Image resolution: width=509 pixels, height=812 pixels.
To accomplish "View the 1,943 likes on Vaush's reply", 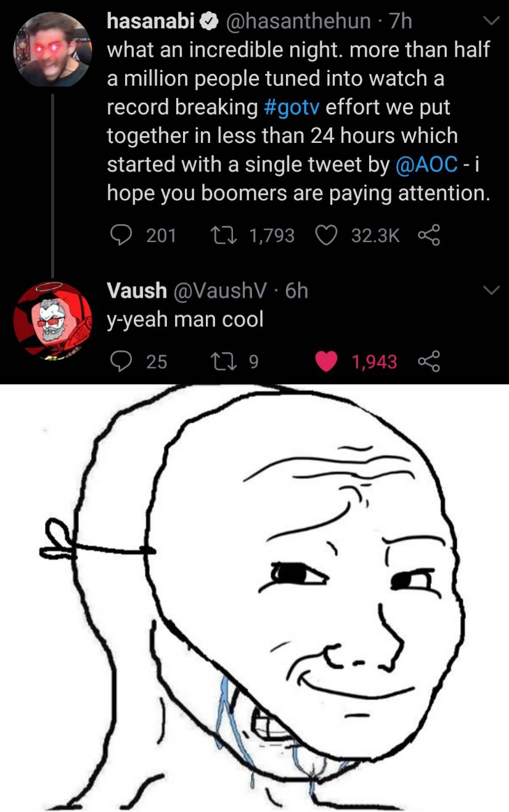I will click(x=375, y=362).
